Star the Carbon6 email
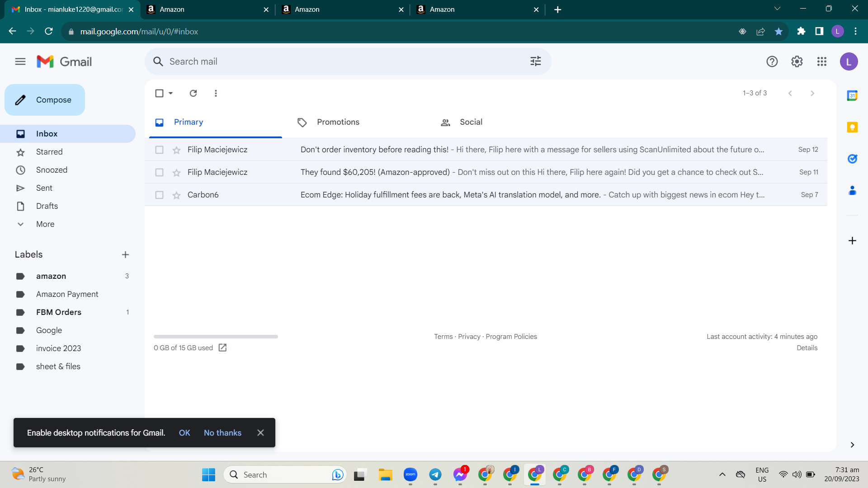The width and height of the screenshot is (868, 488). [176, 195]
